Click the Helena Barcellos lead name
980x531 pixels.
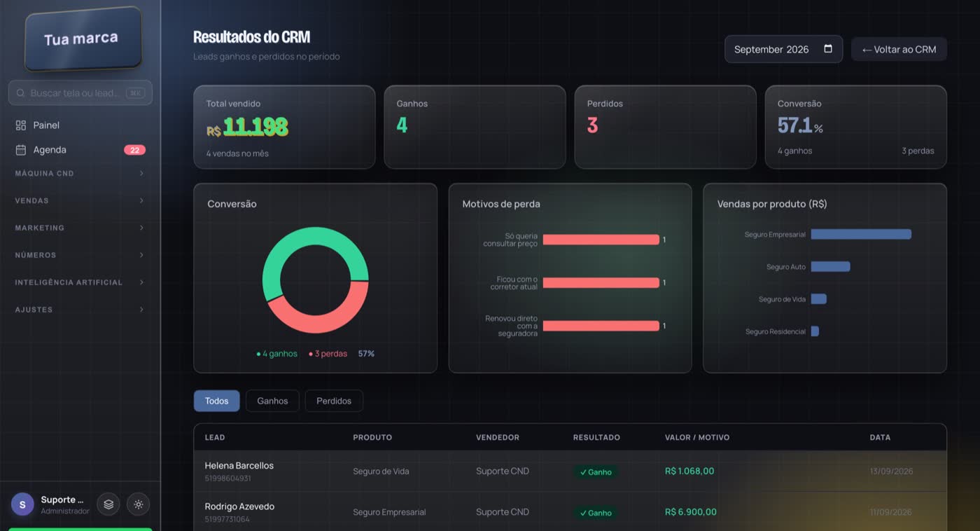click(x=239, y=466)
